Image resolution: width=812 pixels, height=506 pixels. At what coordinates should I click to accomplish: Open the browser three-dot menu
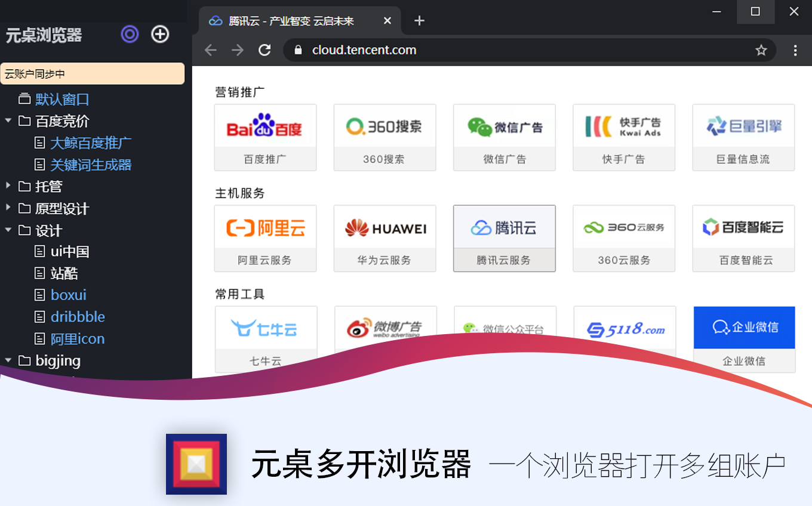click(795, 50)
